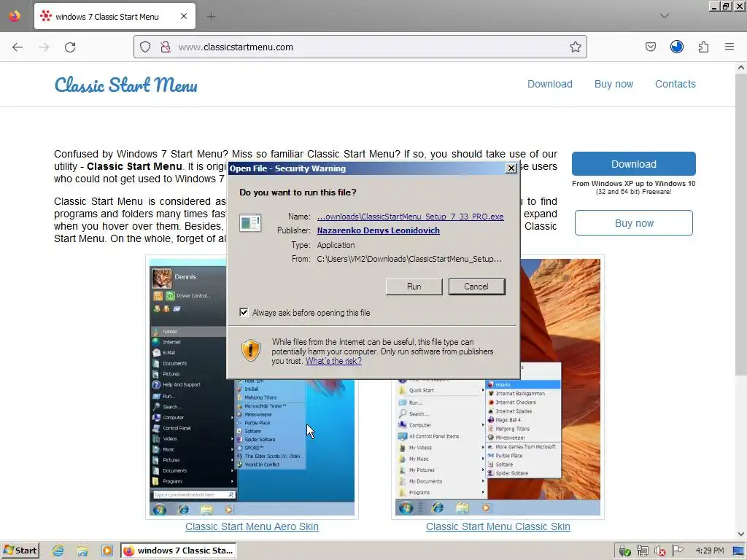
Task: Click the insecure connection lock icon
Action: point(166,47)
